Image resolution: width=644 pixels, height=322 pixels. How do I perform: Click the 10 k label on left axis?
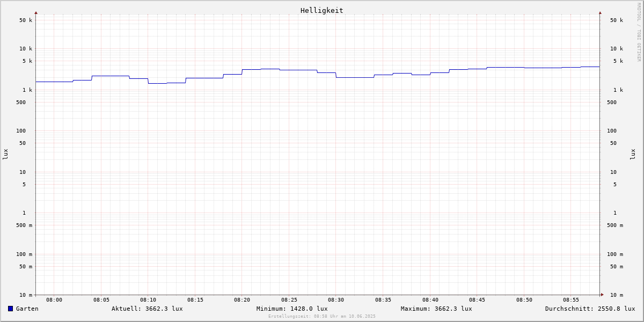point(26,49)
